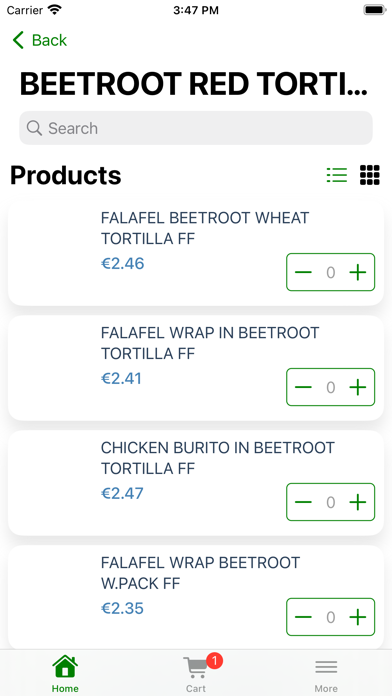
Task: Focus the Search products field
Action: (x=196, y=128)
